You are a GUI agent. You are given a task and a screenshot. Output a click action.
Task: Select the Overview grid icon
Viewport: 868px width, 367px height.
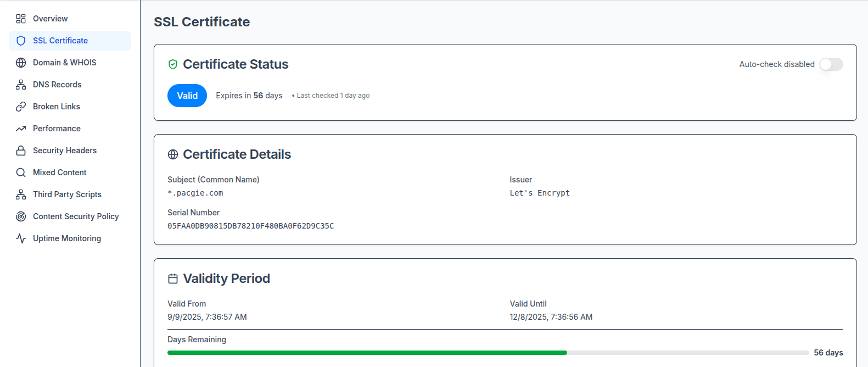[x=21, y=18]
